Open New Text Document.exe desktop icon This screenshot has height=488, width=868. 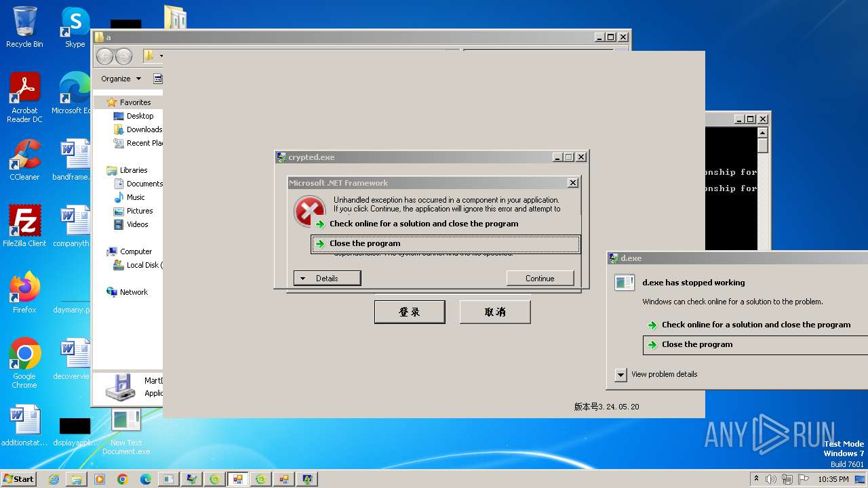point(126,431)
